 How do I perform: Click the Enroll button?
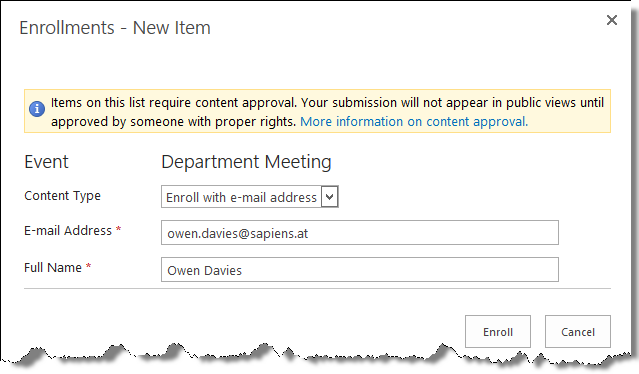(498, 332)
